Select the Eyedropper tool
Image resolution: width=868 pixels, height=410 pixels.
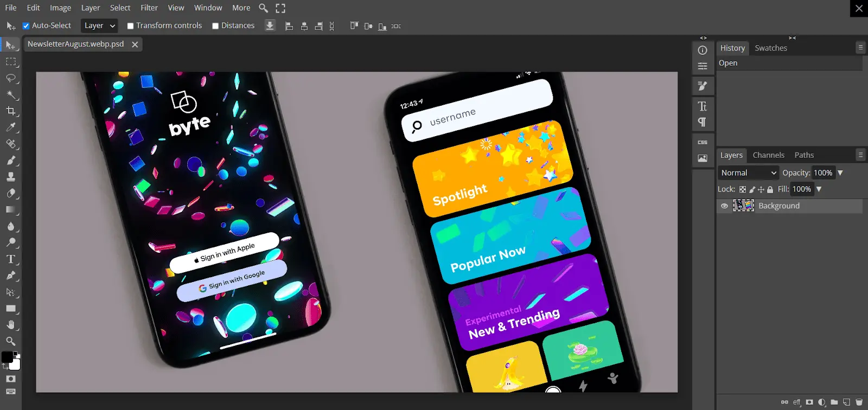coord(11,127)
